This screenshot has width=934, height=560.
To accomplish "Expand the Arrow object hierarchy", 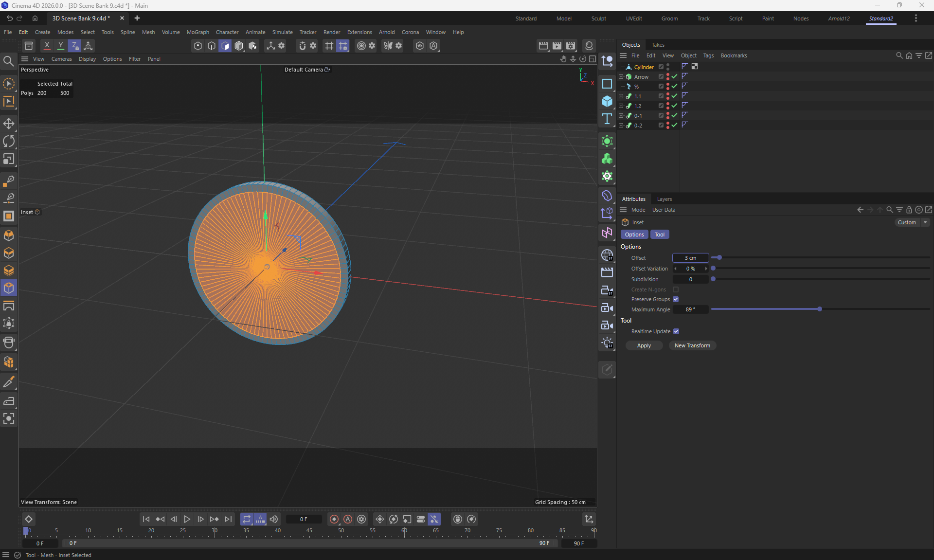I will [621, 76].
